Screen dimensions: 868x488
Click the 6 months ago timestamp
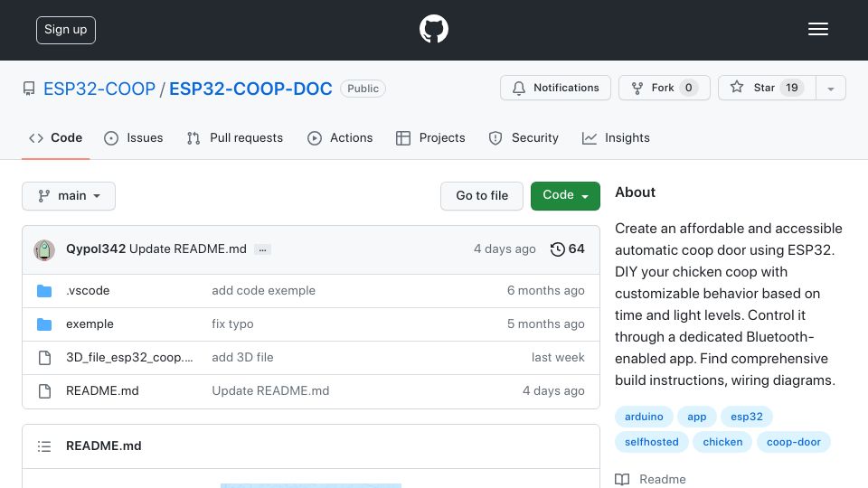545,290
